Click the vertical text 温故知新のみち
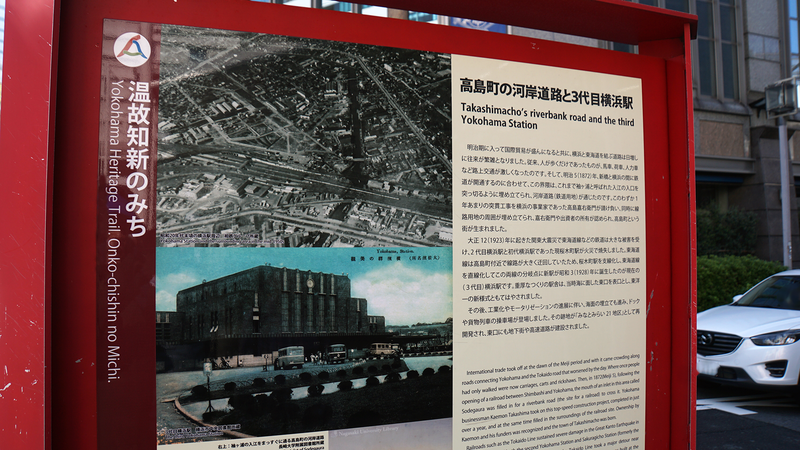Image resolution: width=800 pixels, height=450 pixels. (x=139, y=158)
